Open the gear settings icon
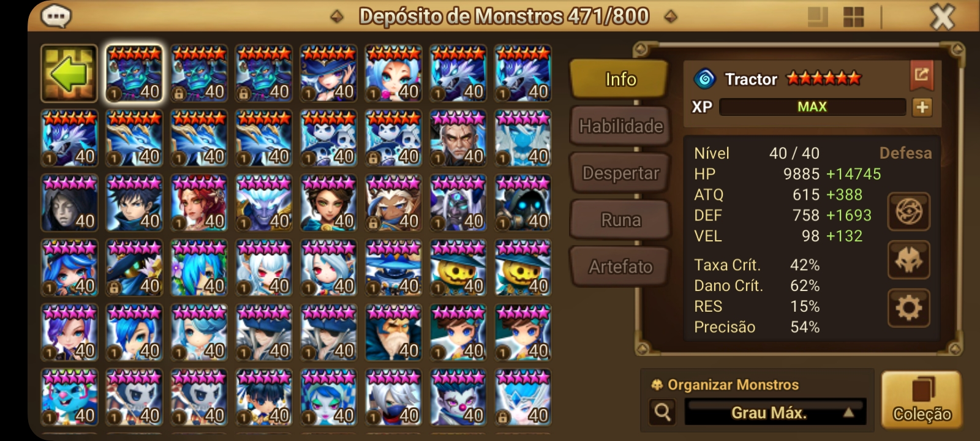The width and height of the screenshot is (980, 441). 909,307
